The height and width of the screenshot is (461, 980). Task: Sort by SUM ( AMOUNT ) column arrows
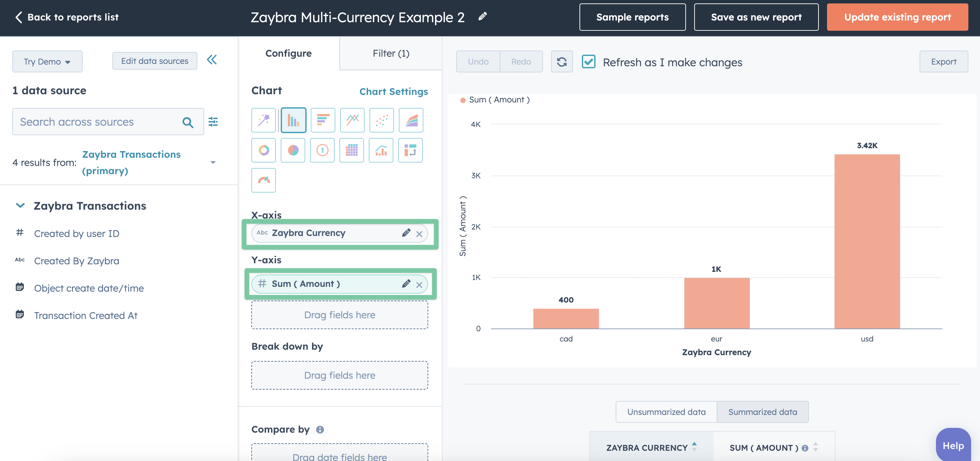pyautogui.click(x=815, y=447)
